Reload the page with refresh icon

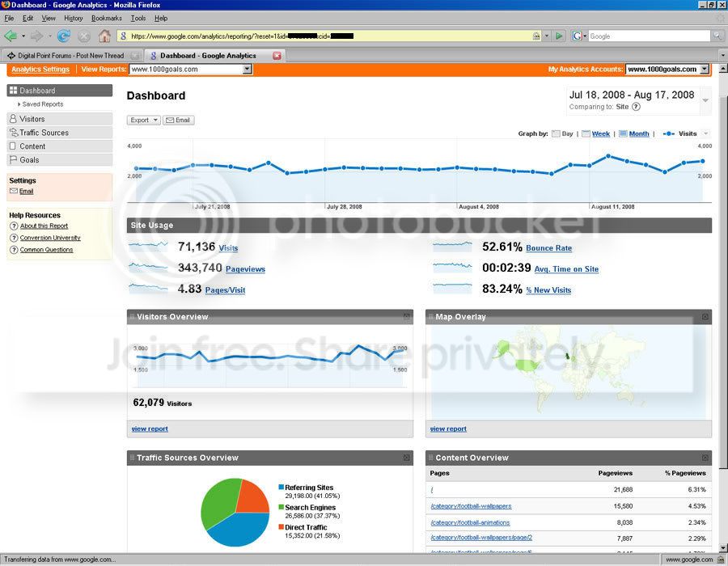pyautogui.click(x=64, y=36)
